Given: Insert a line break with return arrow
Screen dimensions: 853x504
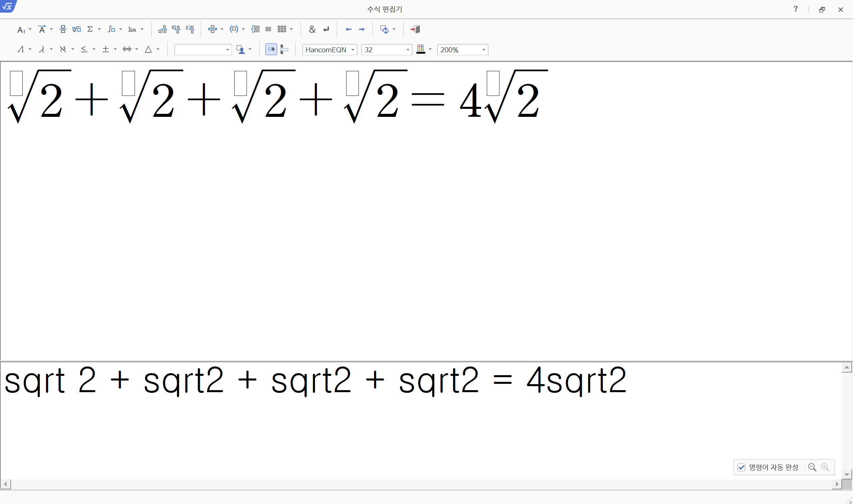Looking at the screenshot, I should (326, 29).
